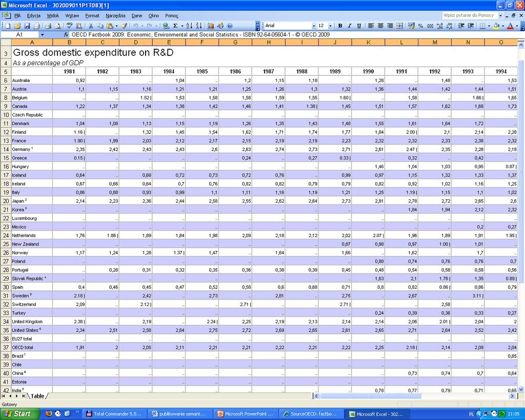Apply red font color with the A icon

[x=510, y=26]
